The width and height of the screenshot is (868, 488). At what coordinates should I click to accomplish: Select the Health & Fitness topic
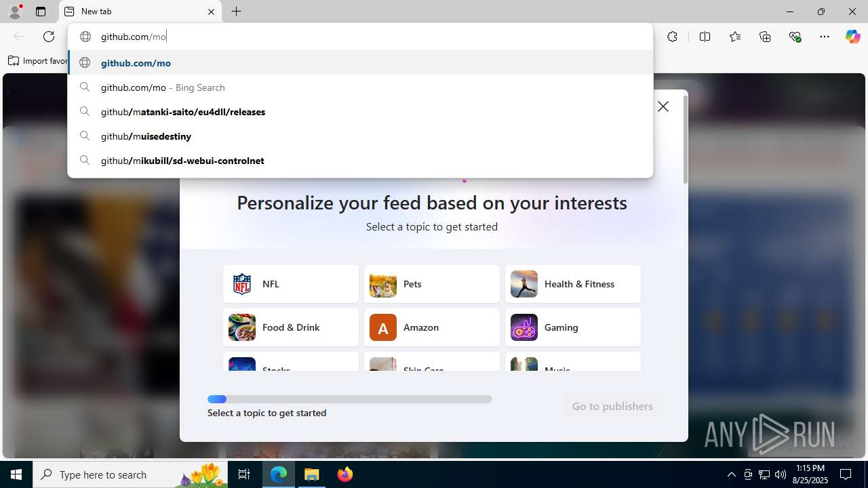click(x=573, y=284)
